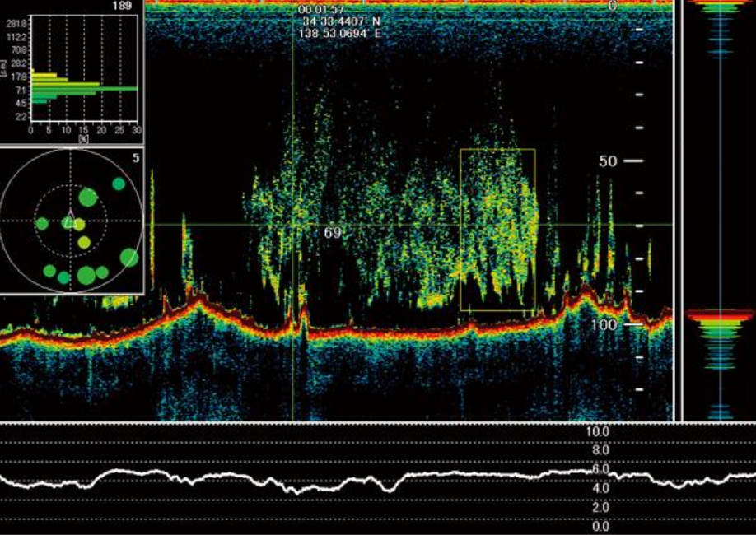
Task: Click the red seabed echo in the A-scope
Action: (721, 314)
